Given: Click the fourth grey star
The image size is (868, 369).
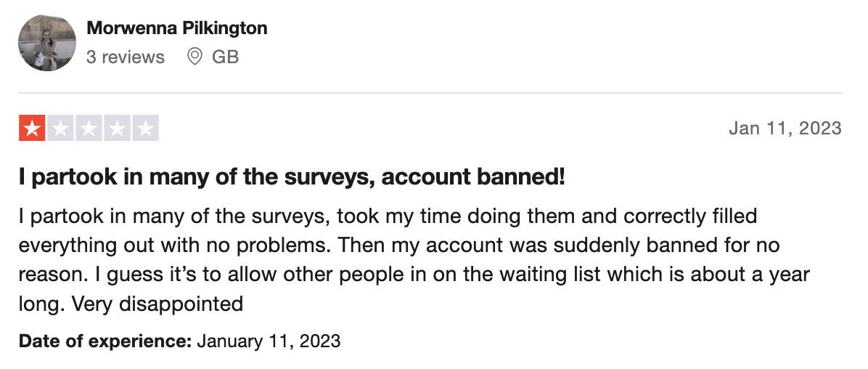Looking at the screenshot, I should tap(118, 128).
